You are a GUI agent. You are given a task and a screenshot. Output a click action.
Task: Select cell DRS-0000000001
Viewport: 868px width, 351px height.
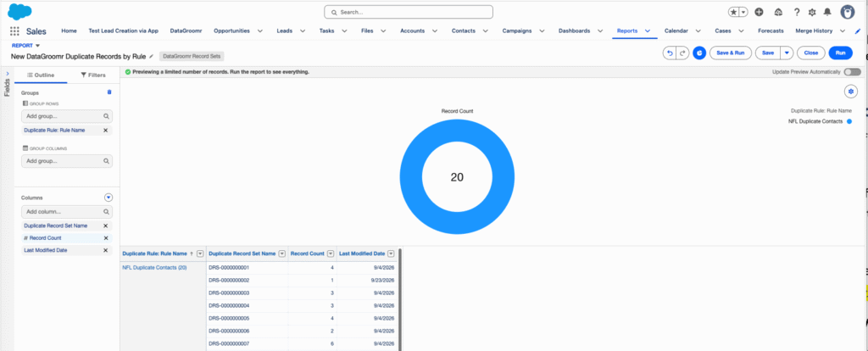pyautogui.click(x=247, y=267)
